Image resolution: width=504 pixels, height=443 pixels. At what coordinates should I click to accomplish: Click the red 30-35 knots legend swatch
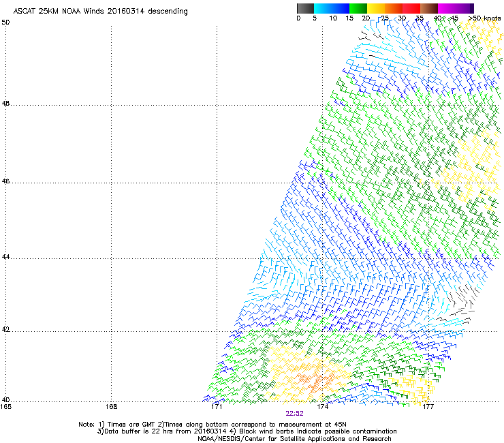[x=411, y=8]
